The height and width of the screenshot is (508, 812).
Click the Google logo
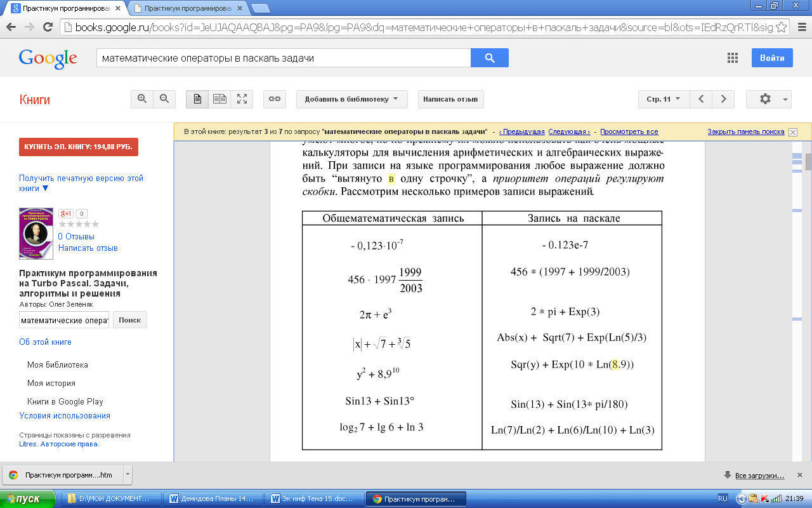(48, 58)
